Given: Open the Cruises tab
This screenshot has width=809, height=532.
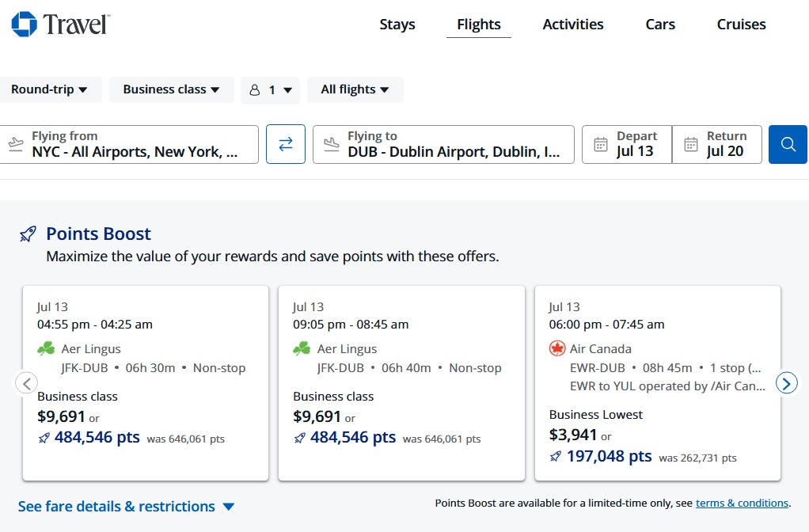Looking at the screenshot, I should tap(742, 25).
